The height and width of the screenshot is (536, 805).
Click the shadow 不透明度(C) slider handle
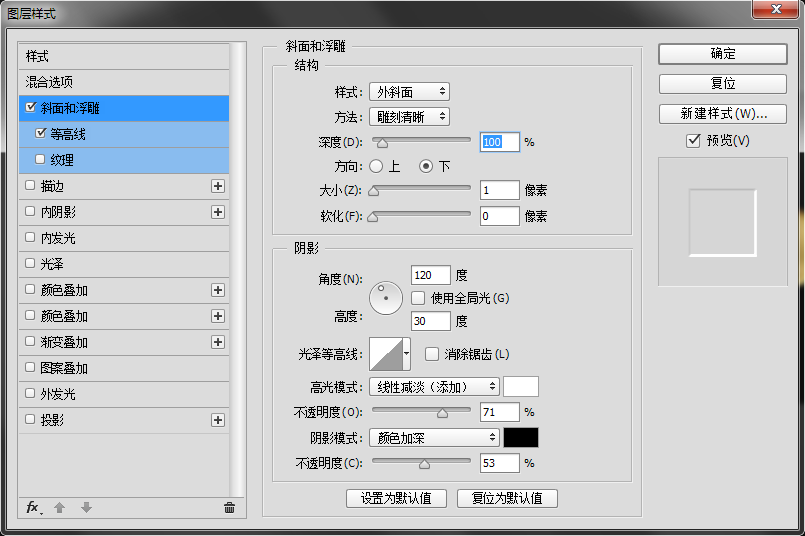(x=424, y=464)
